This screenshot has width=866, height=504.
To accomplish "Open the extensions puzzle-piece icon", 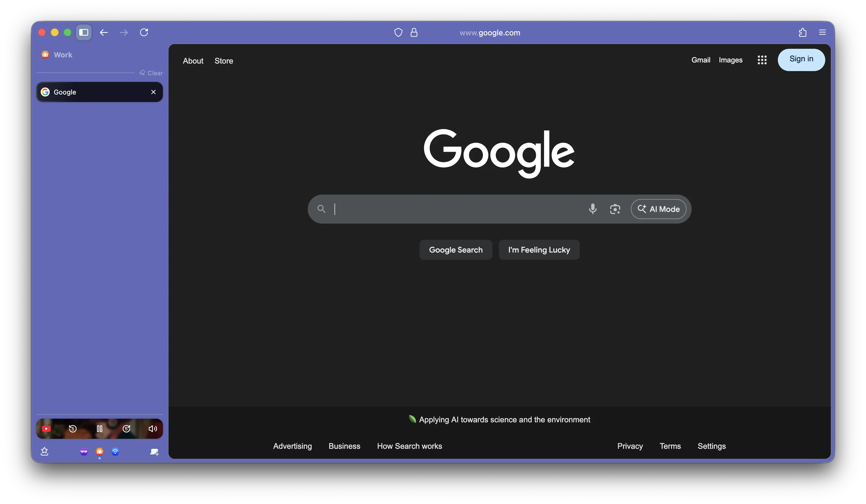I will (x=802, y=32).
